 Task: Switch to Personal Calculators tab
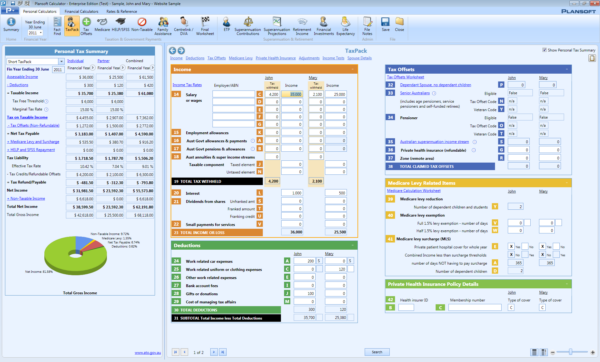[x=39, y=11]
